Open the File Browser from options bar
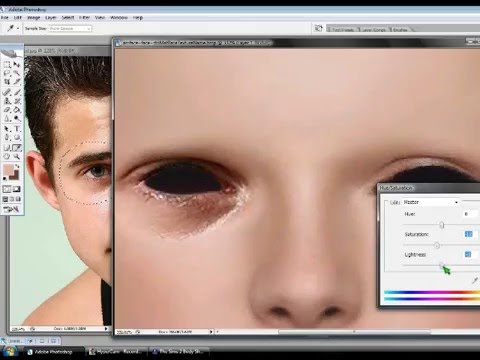The image size is (480, 360). pyautogui.click(x=318, y=28)
